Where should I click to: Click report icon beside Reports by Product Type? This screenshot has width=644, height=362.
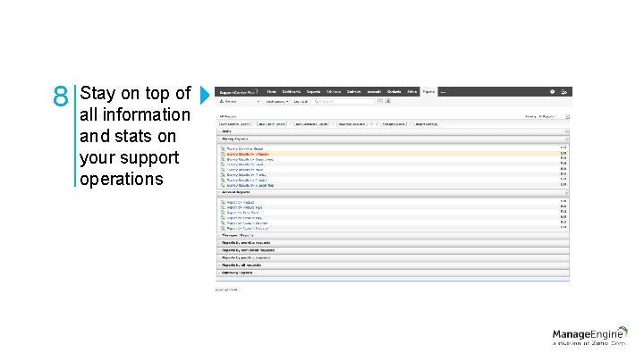(223, 207)
